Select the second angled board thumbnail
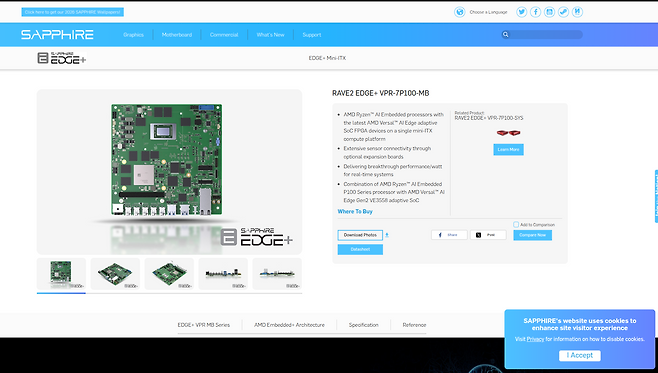 click(x=115, y=274)
